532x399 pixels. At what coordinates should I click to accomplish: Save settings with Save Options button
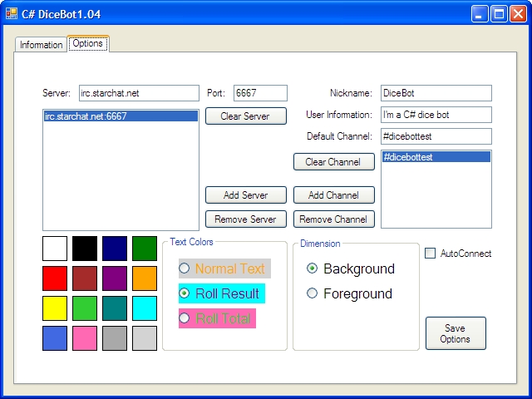coord(455,333)
